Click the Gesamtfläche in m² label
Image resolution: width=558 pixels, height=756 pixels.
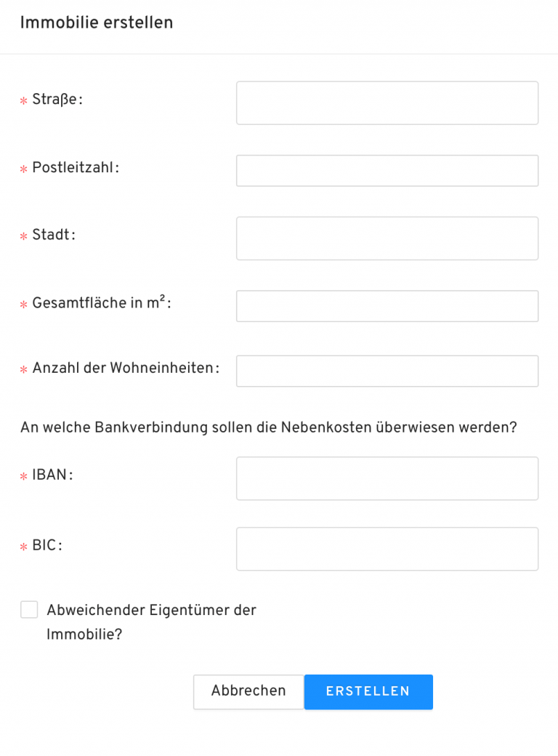tap(101, 303)
